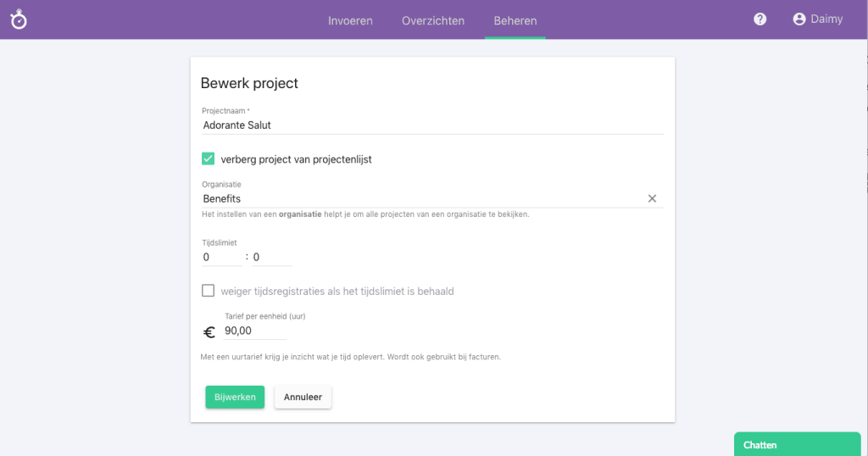Uncheck verberg project van projectenlijst checkbox

click(209, 158)
